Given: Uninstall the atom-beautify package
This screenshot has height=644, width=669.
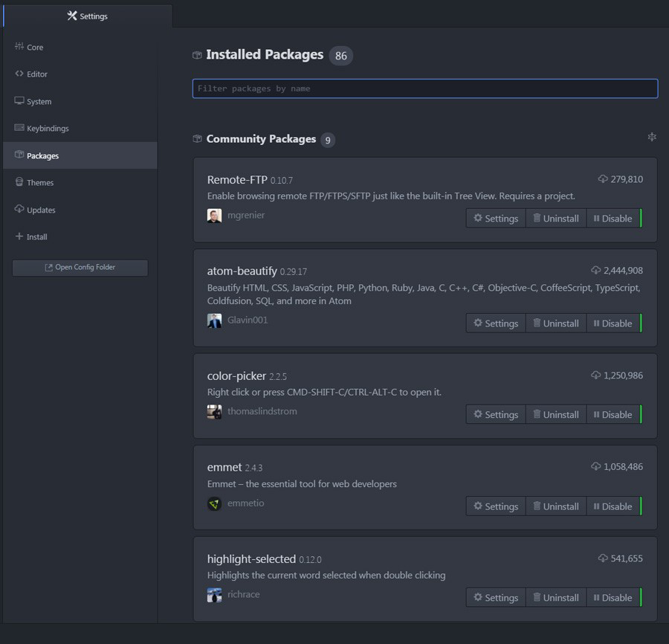Looking at the screenshot, I should tap(556, 323).
